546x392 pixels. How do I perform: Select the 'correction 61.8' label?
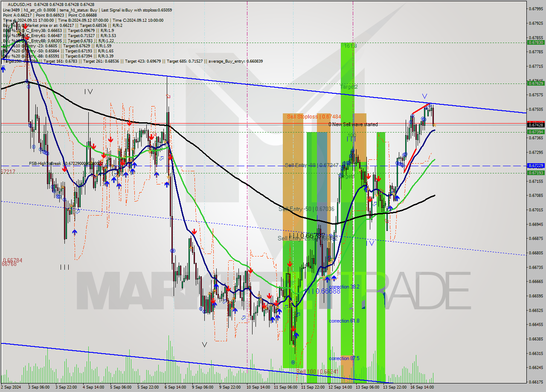point(344,321)
